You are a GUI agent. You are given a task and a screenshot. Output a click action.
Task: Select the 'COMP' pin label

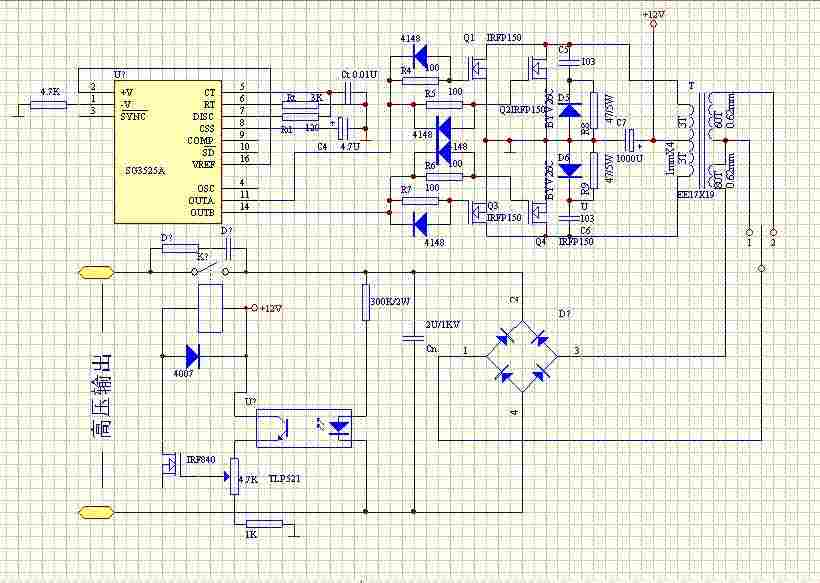coord(201,141)
